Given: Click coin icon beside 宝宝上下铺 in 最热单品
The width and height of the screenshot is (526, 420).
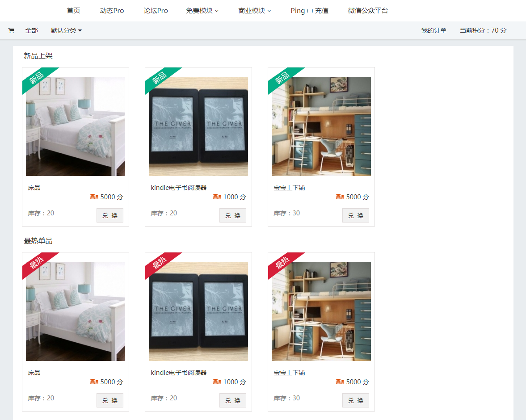Looking at the screenshot, I should point(340,382).
